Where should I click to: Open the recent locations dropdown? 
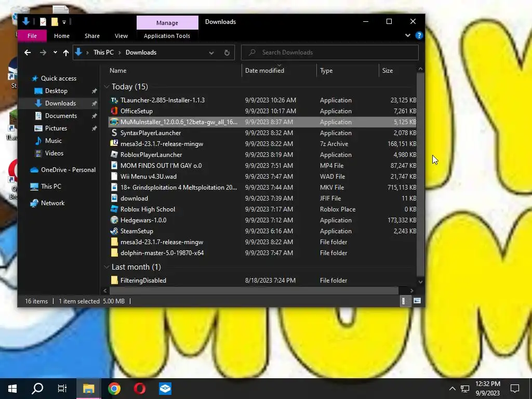pos(55,52)
